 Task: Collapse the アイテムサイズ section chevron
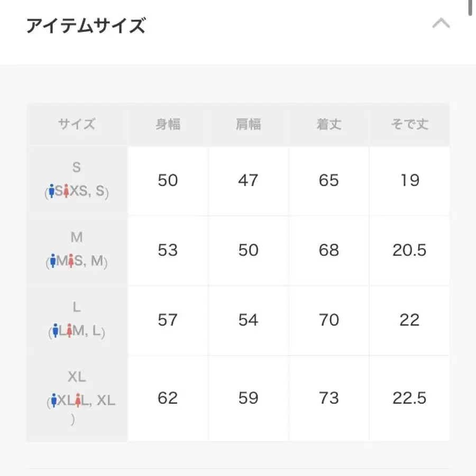click(x=441, y=24)
